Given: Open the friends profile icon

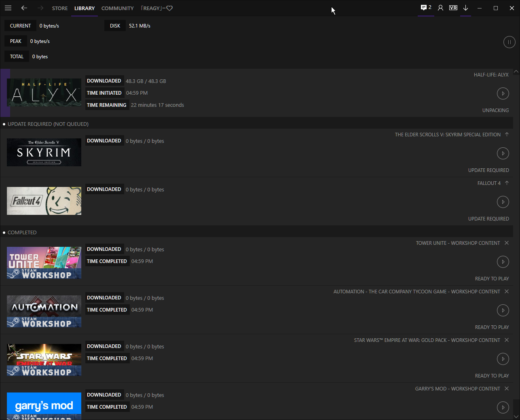Looking at the screenshot, I should tap(441, 8).
